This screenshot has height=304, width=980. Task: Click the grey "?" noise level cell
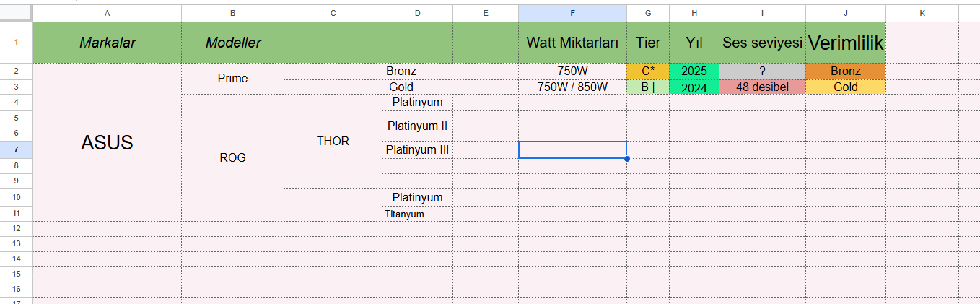pos(763,71)
